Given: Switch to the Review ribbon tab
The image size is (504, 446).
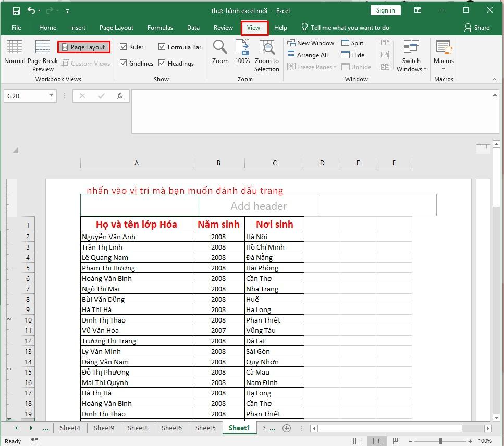Looking at the screenshot, I should (x=223, y=28).
